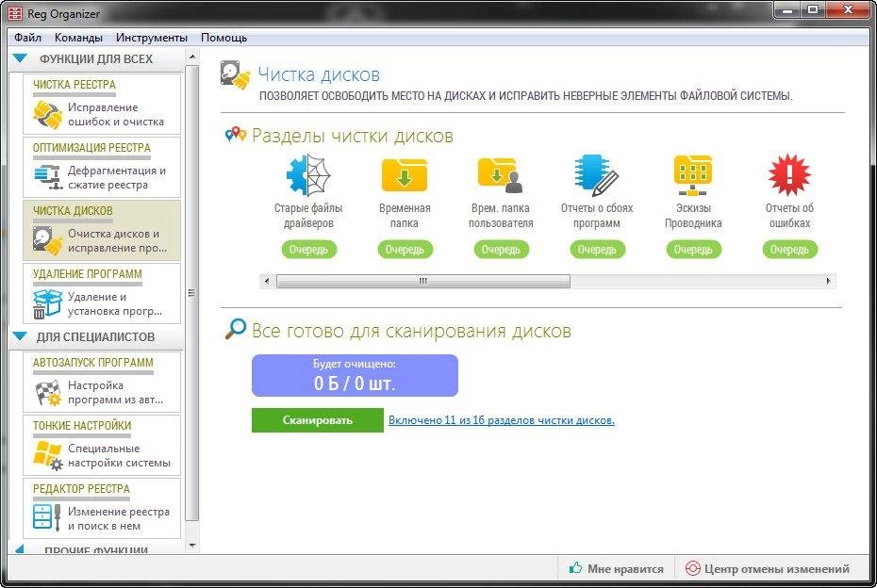Image resolution: width=877 pixels, height=588 pixels.
Task: Click the Reg Organizer app icon in title bar
Action: tap(14, 13)
